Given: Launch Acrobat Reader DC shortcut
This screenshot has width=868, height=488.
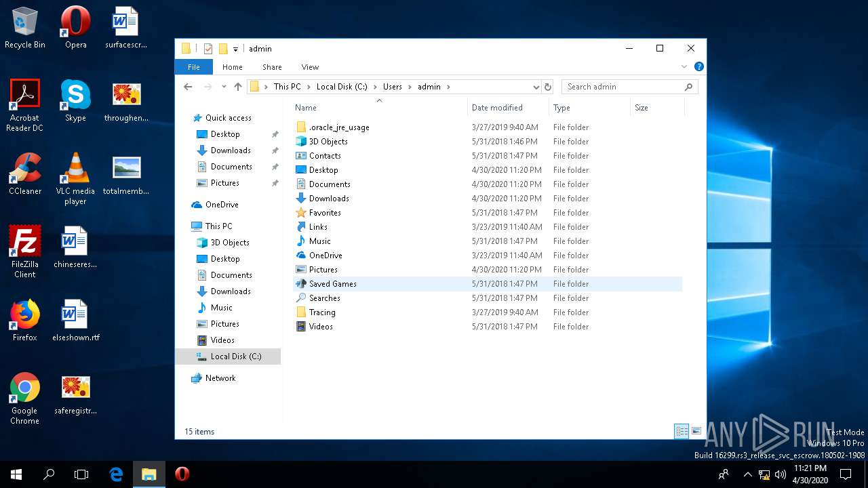Looking at the screenshot, I should pos(25,105).
